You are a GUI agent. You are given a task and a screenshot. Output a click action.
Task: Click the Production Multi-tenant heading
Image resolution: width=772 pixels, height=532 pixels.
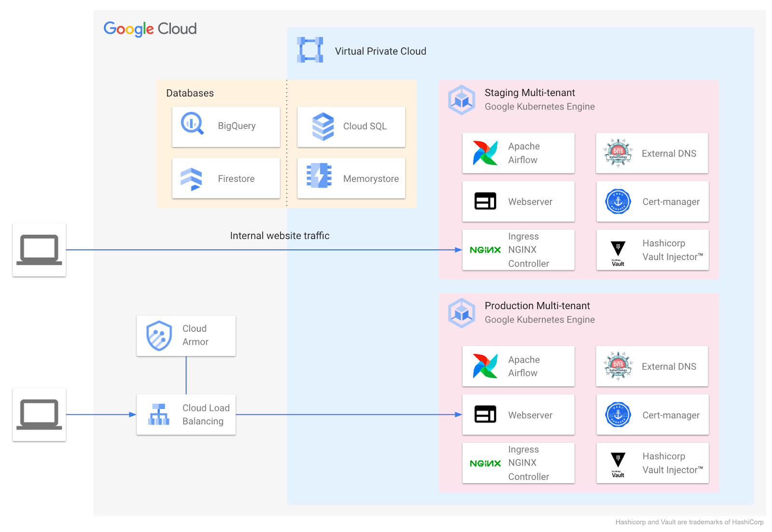(x=537, y=306)
